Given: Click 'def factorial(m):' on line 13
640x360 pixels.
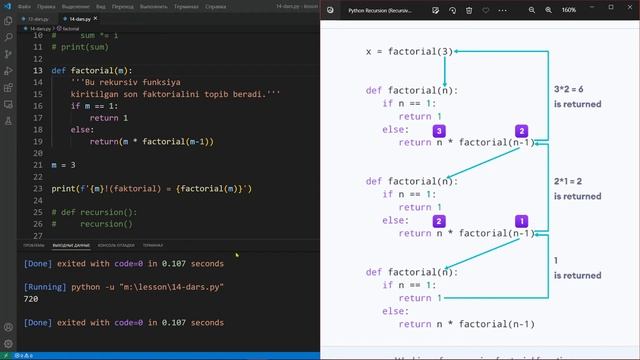Looking at the screenshot, I should coord(92,71).
